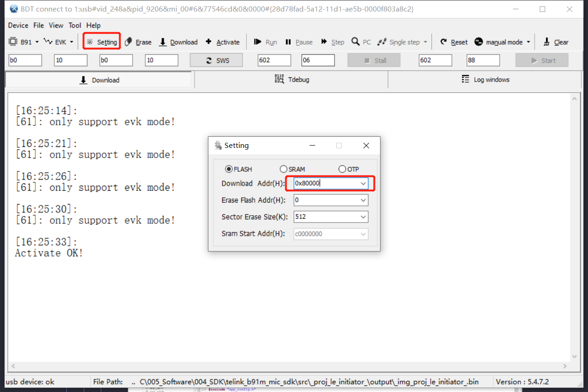Select the FLASH radio button
This screenshot has width=588, height=392.
point(229,169)
